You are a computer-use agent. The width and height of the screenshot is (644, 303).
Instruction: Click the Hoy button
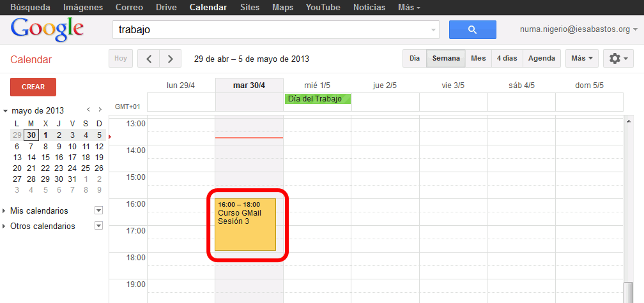[x=121, y=58]
